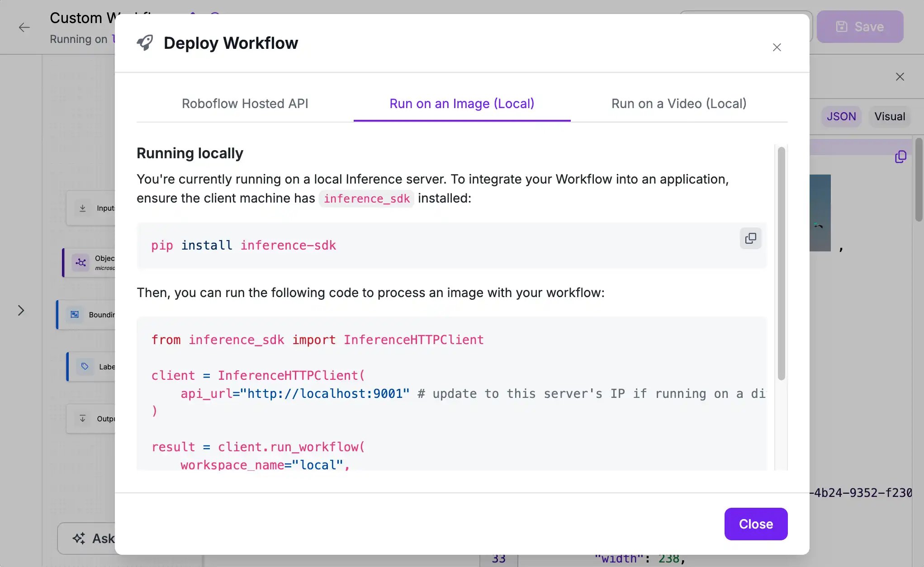Screen dimensions: 924x567
Task: Click the "from inference_sdk import" code line
Action: tap(317, 340)
